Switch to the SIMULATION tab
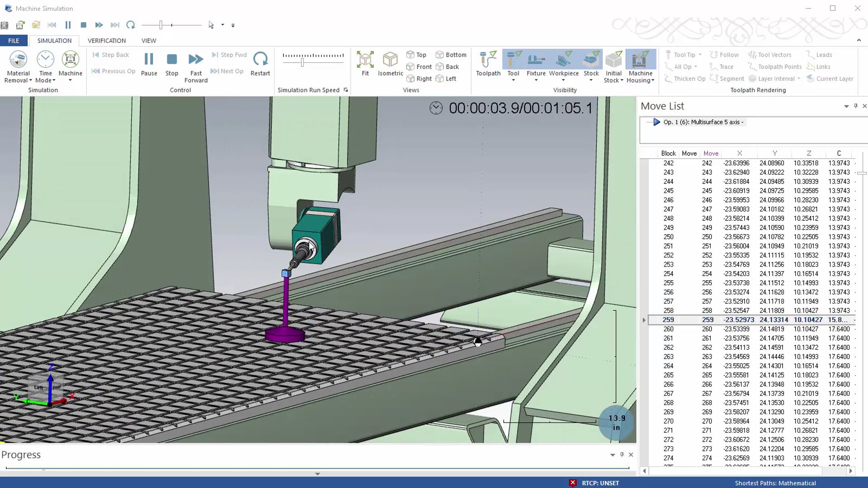Image resolution: width=868 pixels, height=488 pixels. coord(54,41)
